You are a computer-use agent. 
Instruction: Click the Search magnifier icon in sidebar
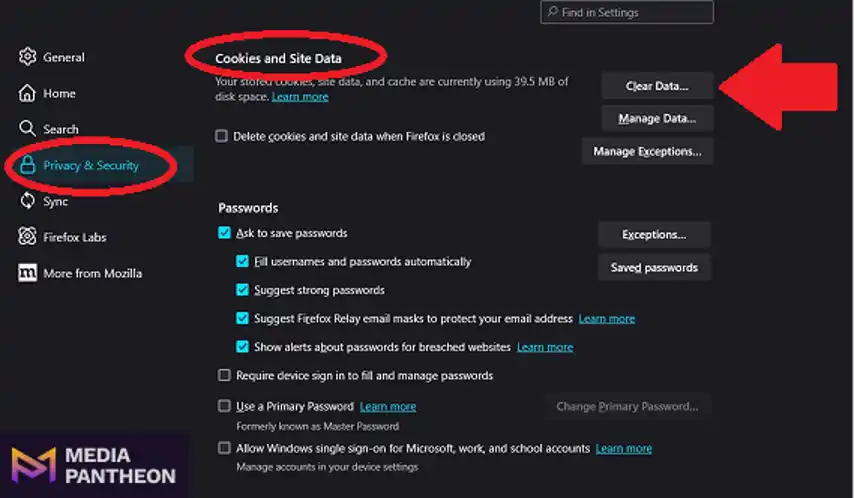pos(27,129)
